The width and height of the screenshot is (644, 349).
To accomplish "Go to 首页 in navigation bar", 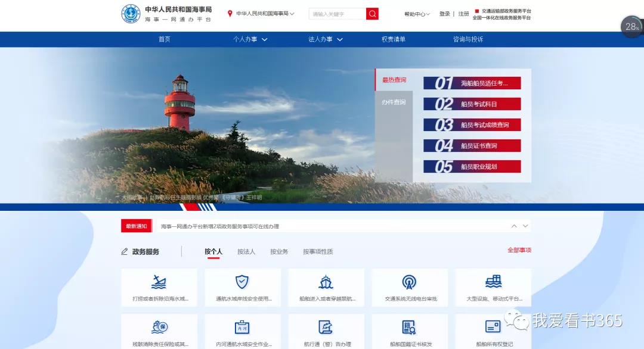I will [x=165, y=39].
